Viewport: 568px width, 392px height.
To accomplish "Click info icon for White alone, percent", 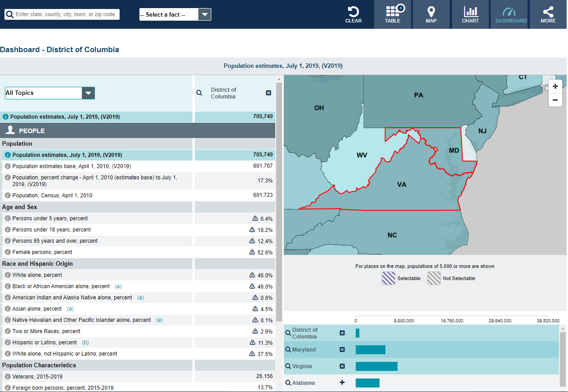I will [x=8, y=275].
